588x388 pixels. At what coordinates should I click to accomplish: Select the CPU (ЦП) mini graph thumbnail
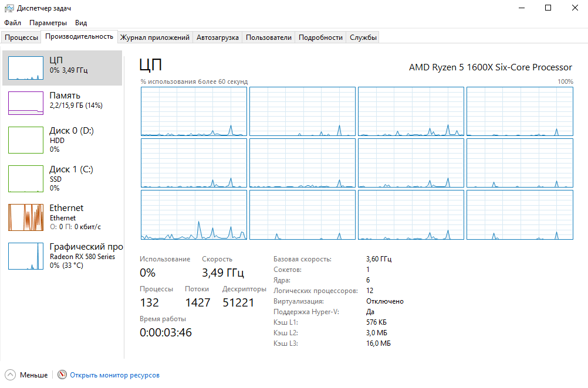tap(26, 68)
